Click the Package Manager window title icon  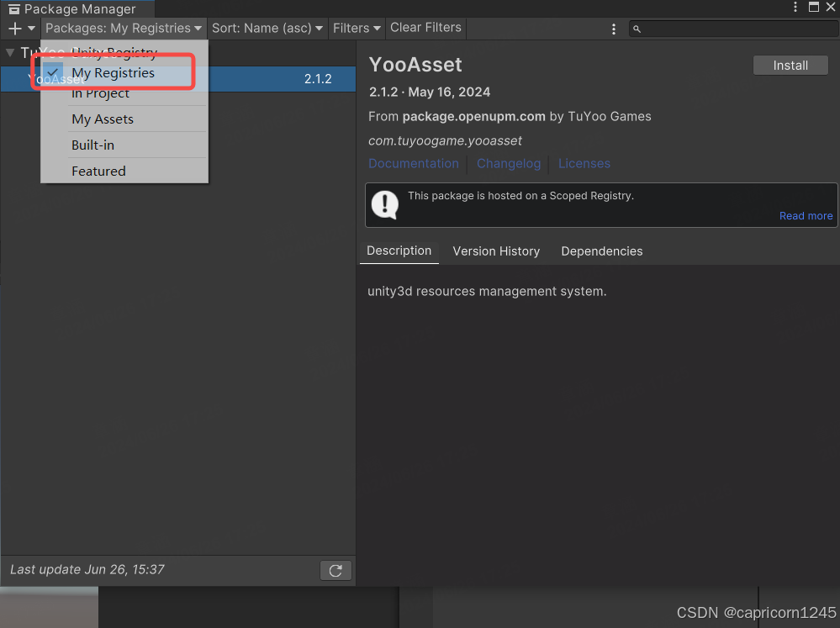pos(13,9)
